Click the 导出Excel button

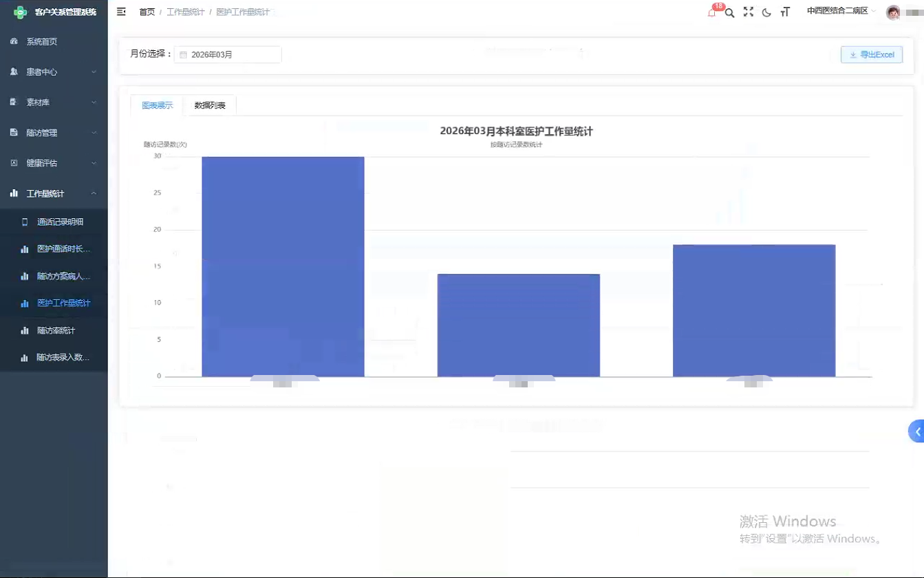[872, 55]
